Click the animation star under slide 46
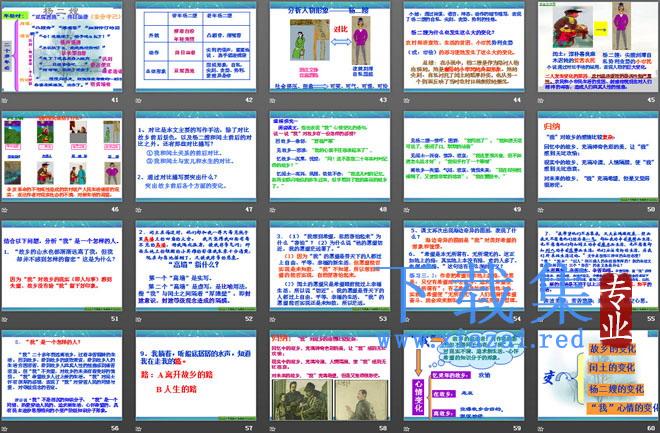Image resolution: width=660 pixels, height=433 pixels. pyautogui.click(x=5, y=210)
